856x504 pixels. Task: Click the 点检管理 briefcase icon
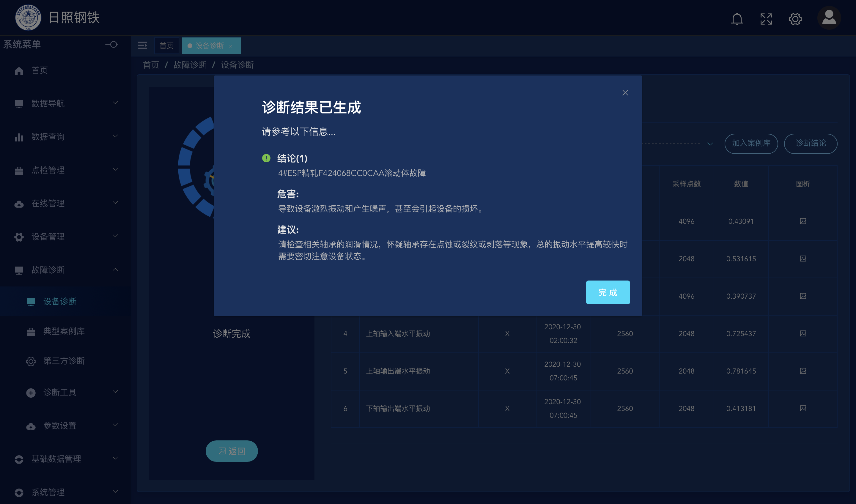pos(19,171)
